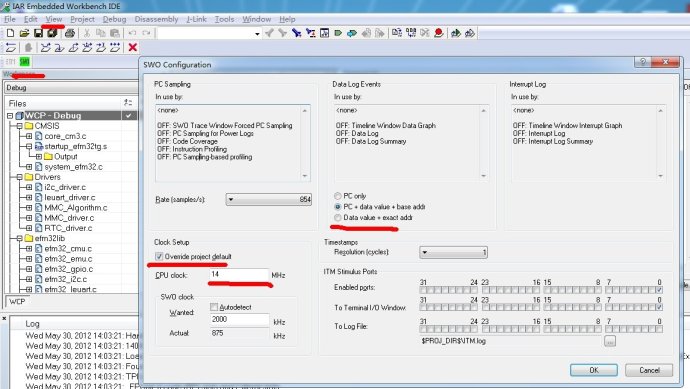Click the Copy toolbar icon
The image size is (690, 389).
100,33
